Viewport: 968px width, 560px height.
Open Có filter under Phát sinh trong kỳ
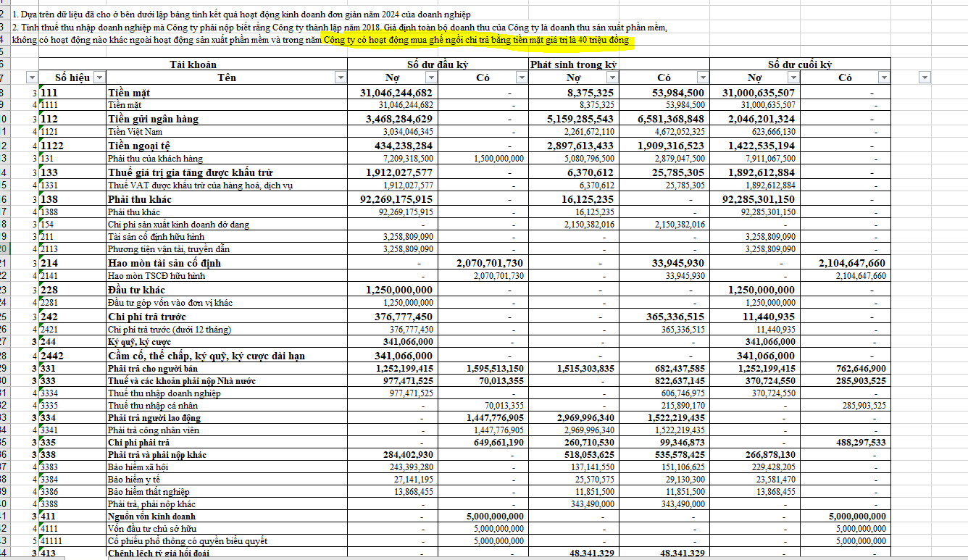[702, 78]
